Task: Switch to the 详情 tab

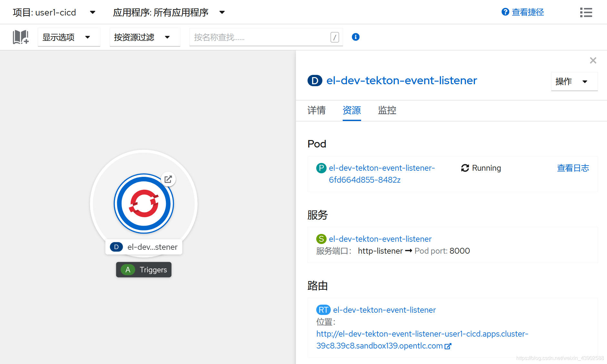Action: [317, 110]
